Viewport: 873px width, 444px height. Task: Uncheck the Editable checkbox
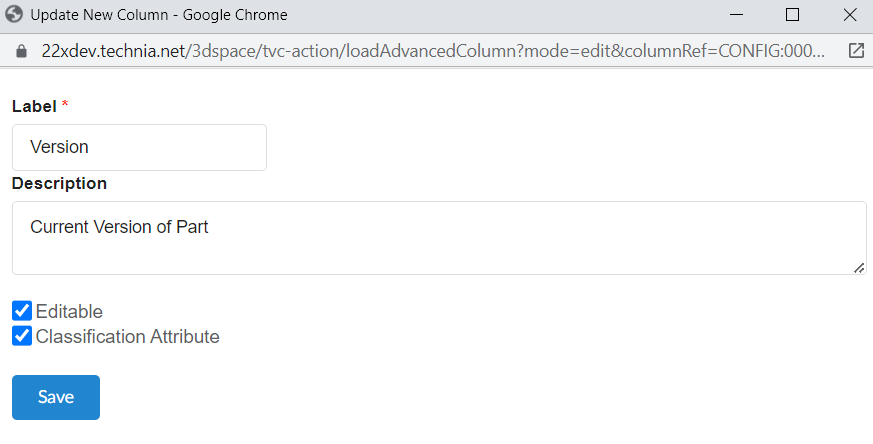22,311
